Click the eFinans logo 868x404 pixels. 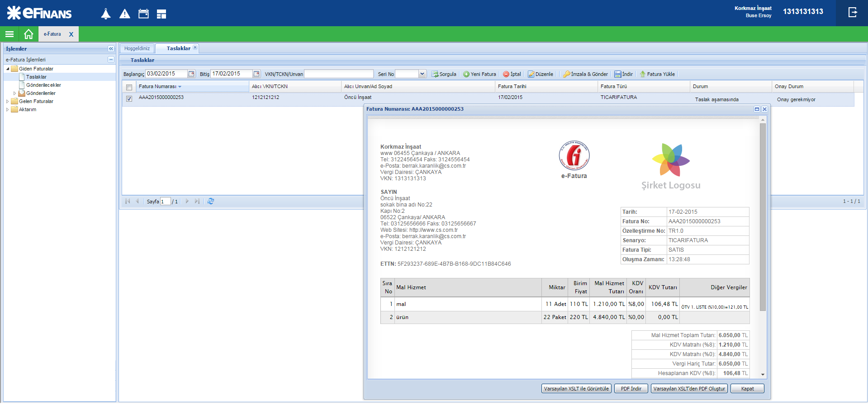click(39, 13)
